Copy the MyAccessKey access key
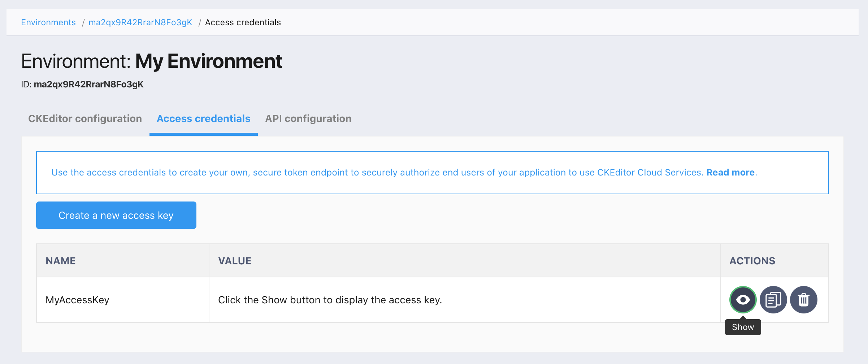Screen dimensions: 868x364 [773, 300]
